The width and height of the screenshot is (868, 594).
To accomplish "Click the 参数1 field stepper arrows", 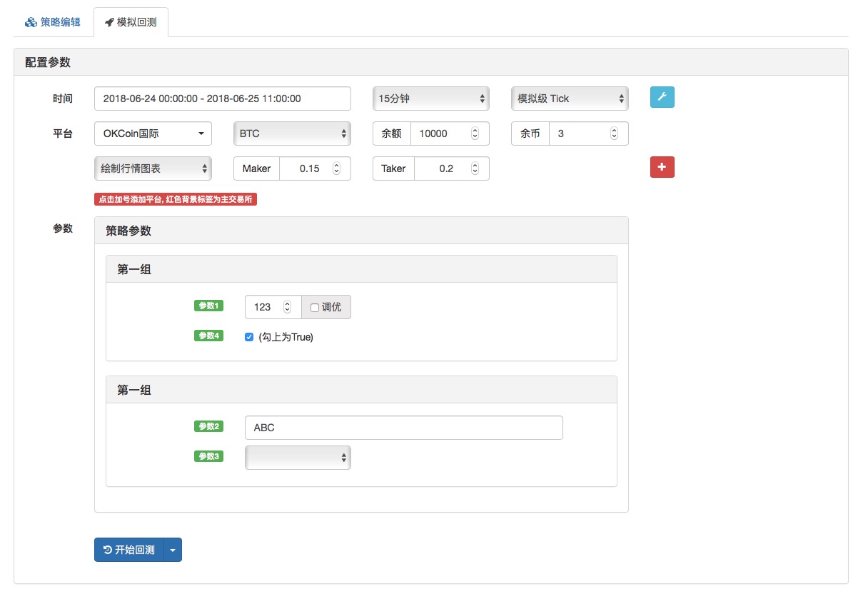I will (287, 307).
